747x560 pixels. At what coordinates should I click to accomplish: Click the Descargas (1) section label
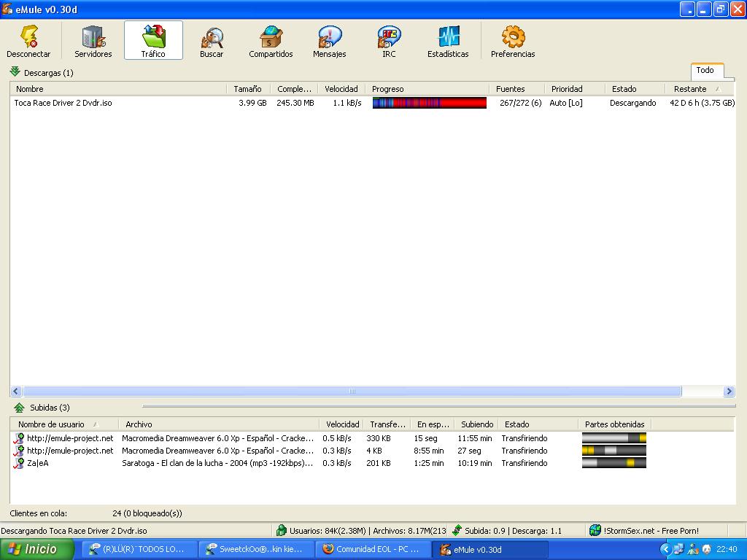49,73
